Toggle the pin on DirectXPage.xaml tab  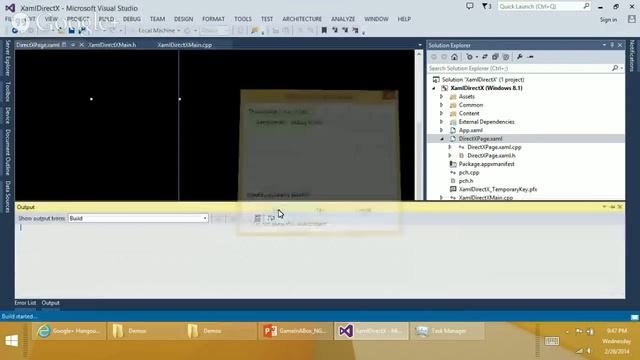point(73,45)
